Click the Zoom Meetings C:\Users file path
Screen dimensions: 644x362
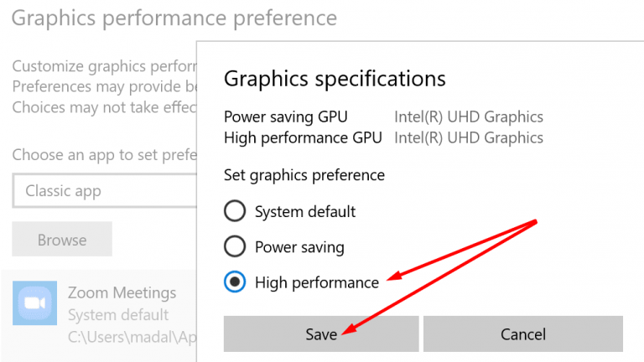pos(130,338)
